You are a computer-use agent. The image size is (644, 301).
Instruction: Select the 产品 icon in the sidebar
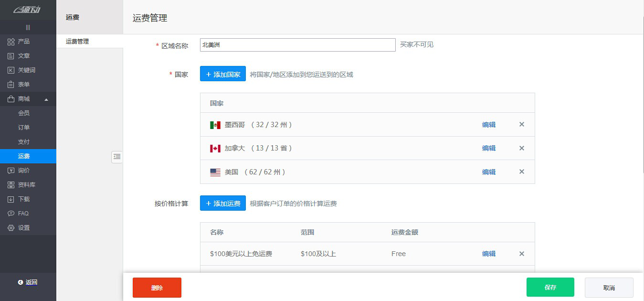(x=11, y=42)
